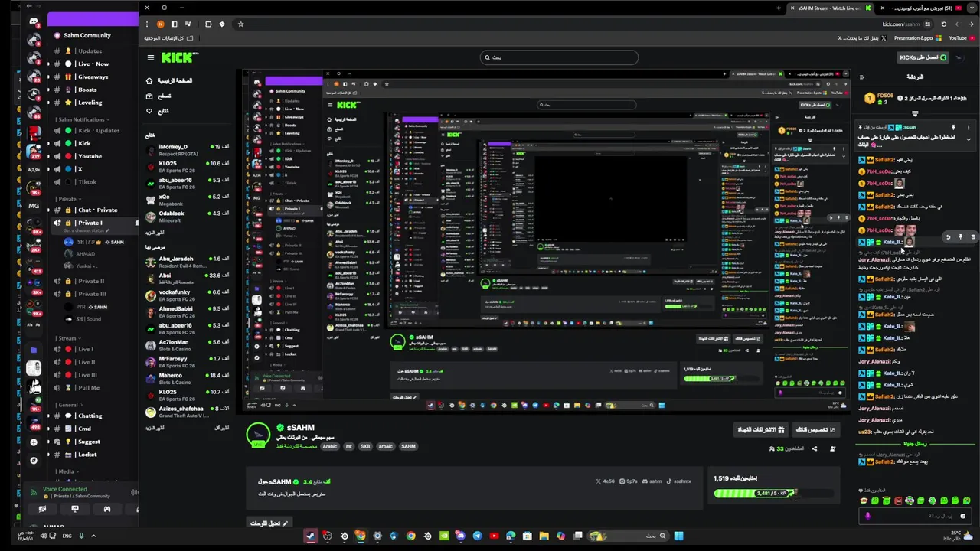Switch to sSAHM Stream browser tab
Screen dimensions: 980x551
point(831,8)
